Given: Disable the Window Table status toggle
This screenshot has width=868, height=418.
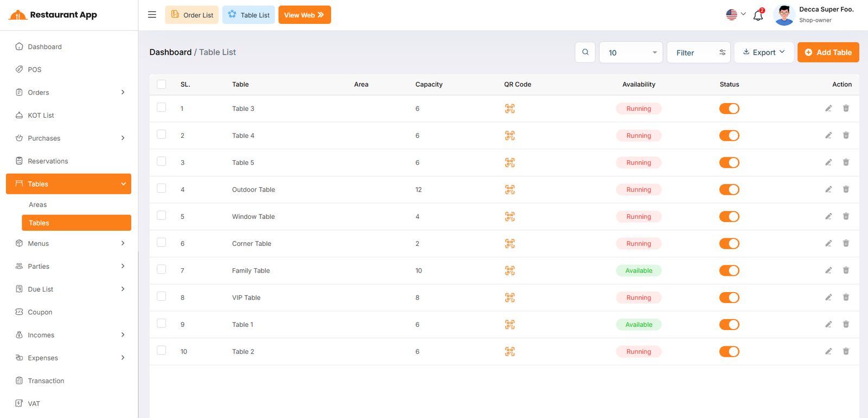Looking at the screenshot, I should point(729,217).
